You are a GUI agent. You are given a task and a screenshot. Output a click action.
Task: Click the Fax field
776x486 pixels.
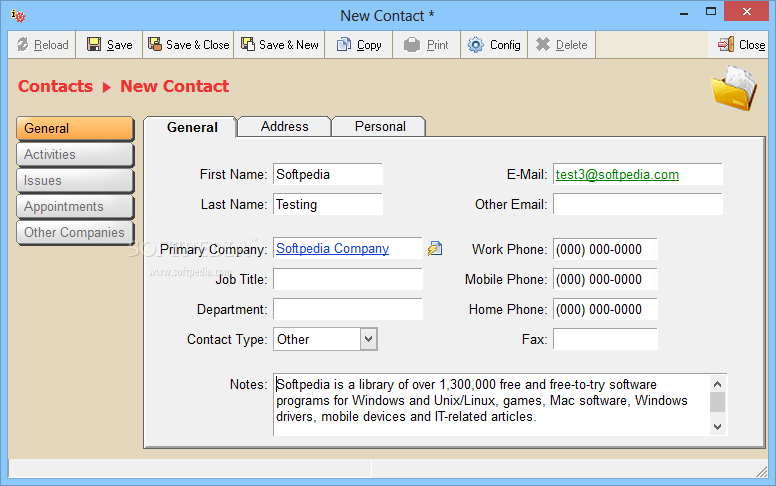(x=605, y=340)
